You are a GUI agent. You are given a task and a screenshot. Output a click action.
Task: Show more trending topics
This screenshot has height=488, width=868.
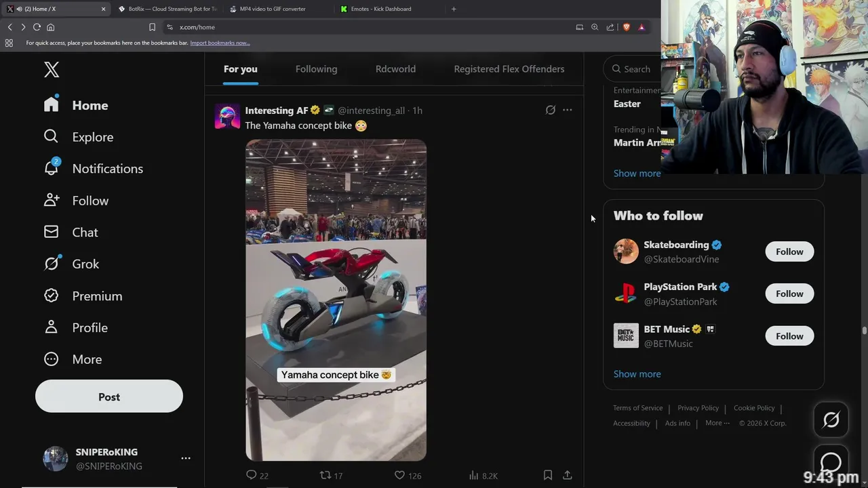[637, 173]
